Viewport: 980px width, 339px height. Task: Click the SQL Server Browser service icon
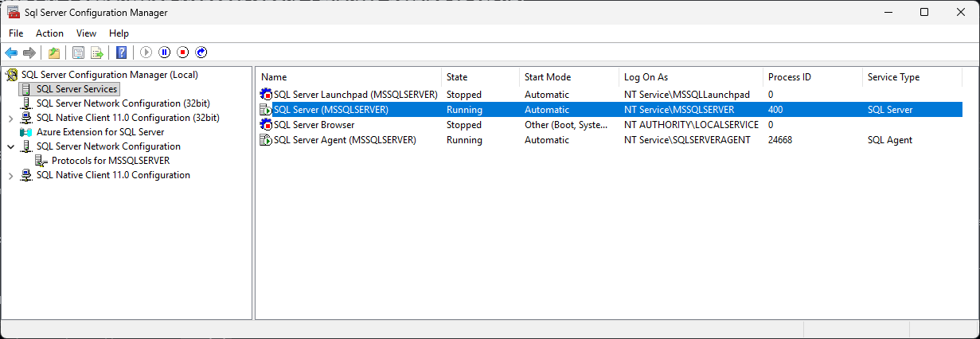[x=266, y=125]
